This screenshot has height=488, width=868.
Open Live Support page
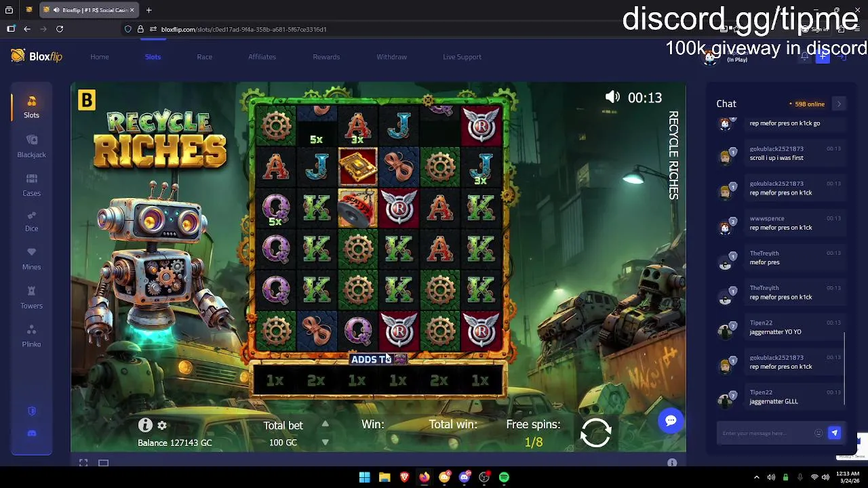coord(462,57)
